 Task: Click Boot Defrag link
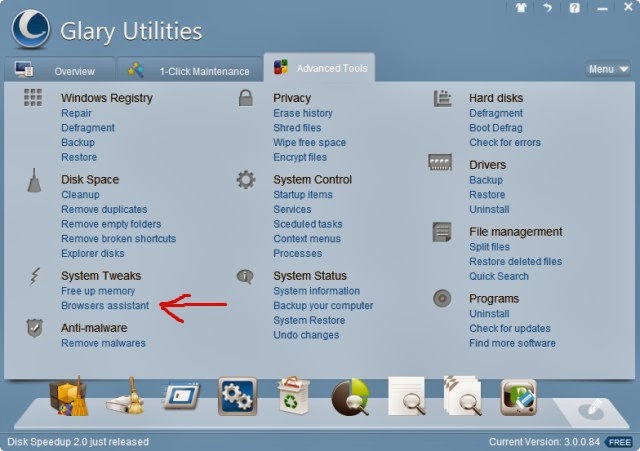496,128
